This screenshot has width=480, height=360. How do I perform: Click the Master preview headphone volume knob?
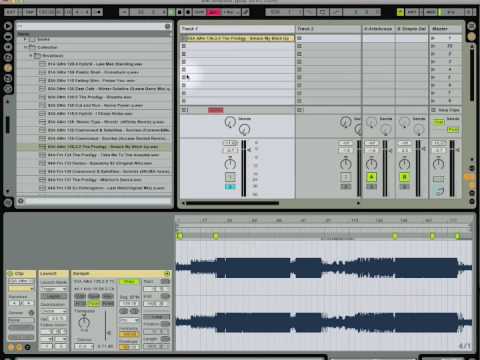tap(439, 190)
